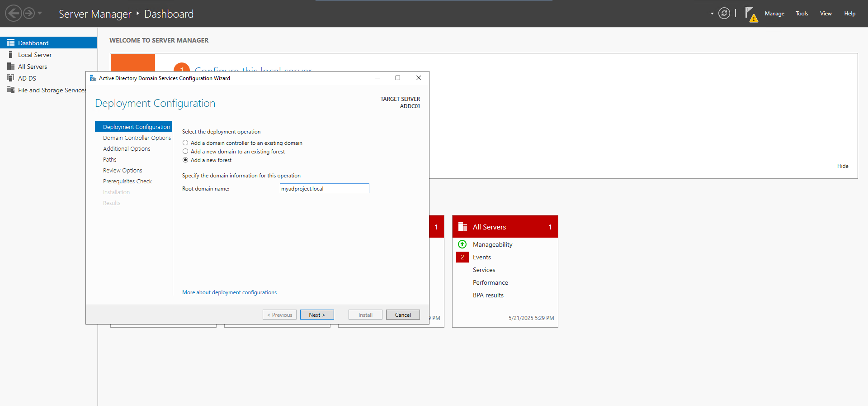
Task: Close the AD DS Configuration Wizard window
Action: coord(419,78)
